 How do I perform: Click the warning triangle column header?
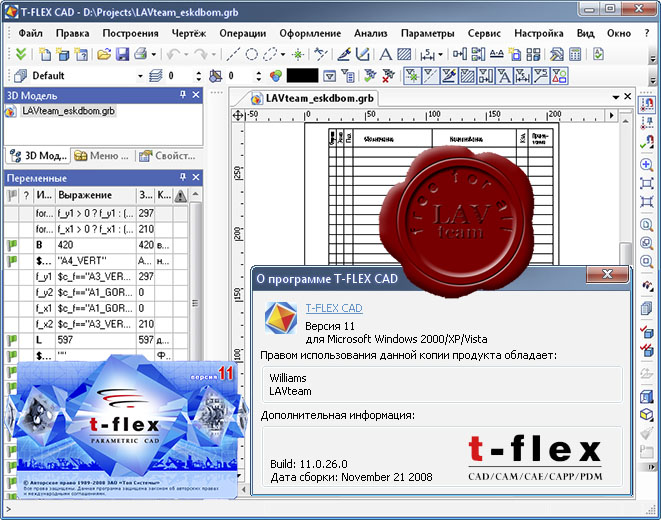[180, 196]
